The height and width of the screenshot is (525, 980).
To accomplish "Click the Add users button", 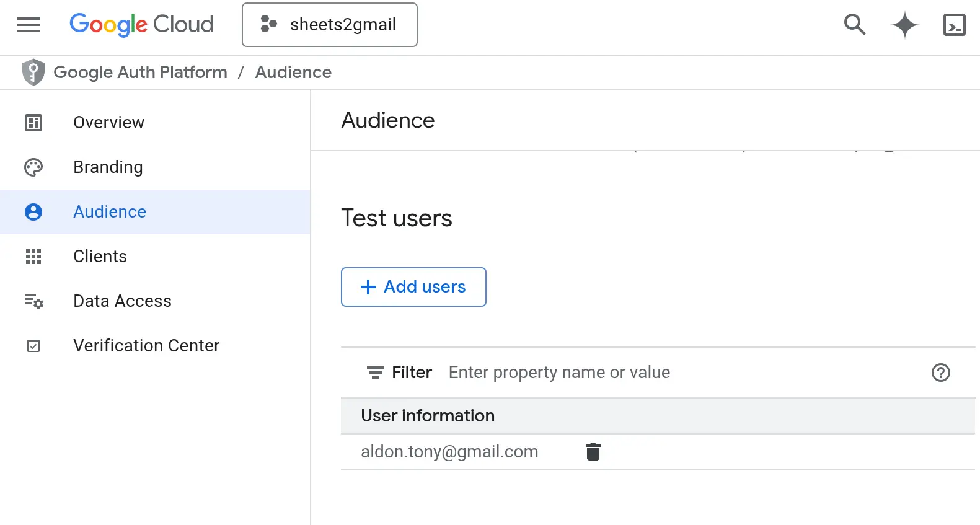I will pos(413,287).
